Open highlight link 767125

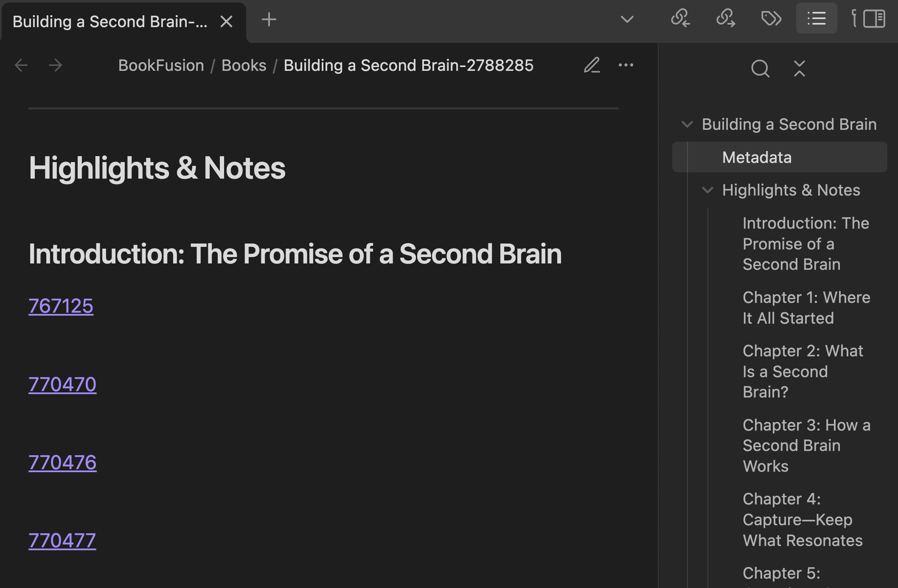coord(61,306)
